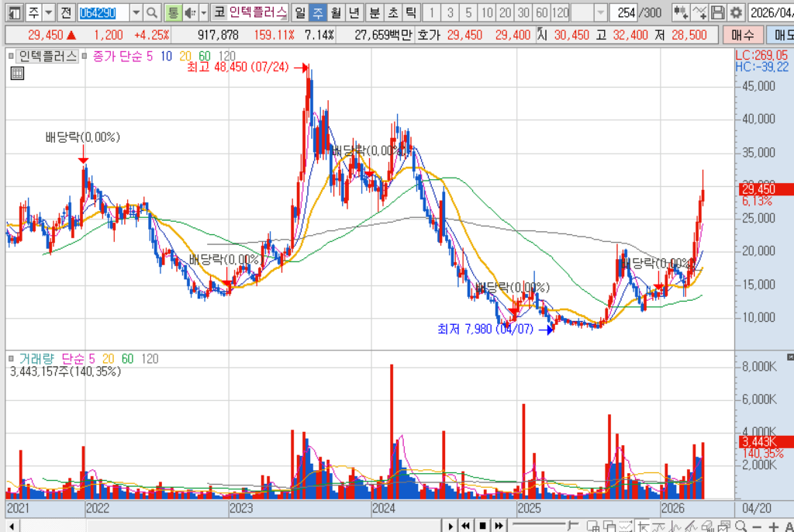Toggle the left side panel icon
Image resolution: width=794 pixels, height=532 pixels.
[15, 12]
